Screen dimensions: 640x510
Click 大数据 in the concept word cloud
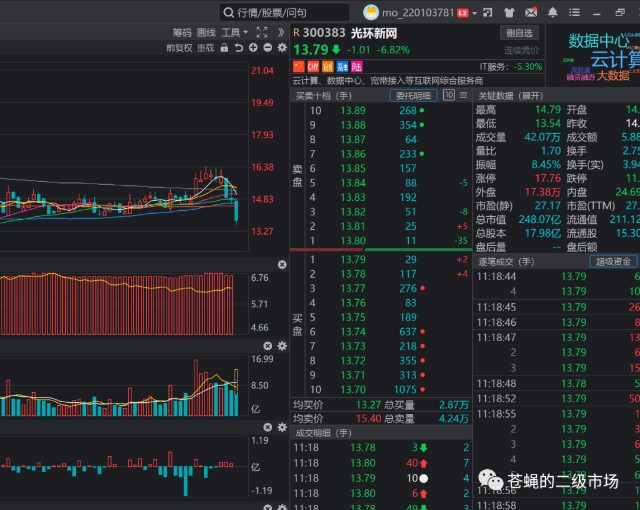pos(613,75)
